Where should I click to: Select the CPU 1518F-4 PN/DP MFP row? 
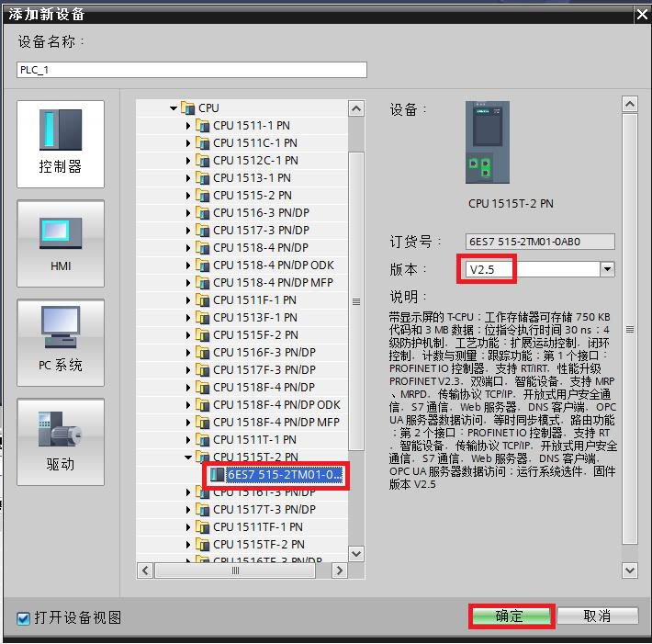[242, 423]
